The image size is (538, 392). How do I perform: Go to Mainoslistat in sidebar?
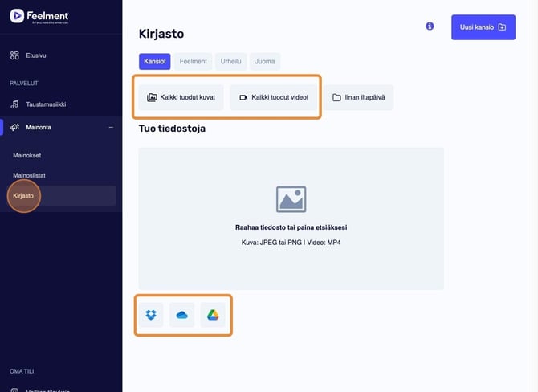tap(29, 175)
